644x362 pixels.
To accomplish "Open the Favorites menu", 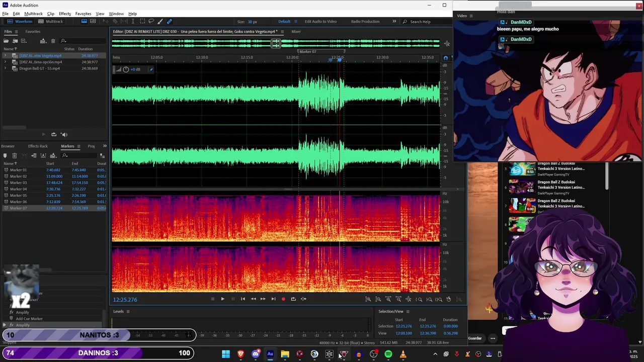I will click(x=83, y=14).
